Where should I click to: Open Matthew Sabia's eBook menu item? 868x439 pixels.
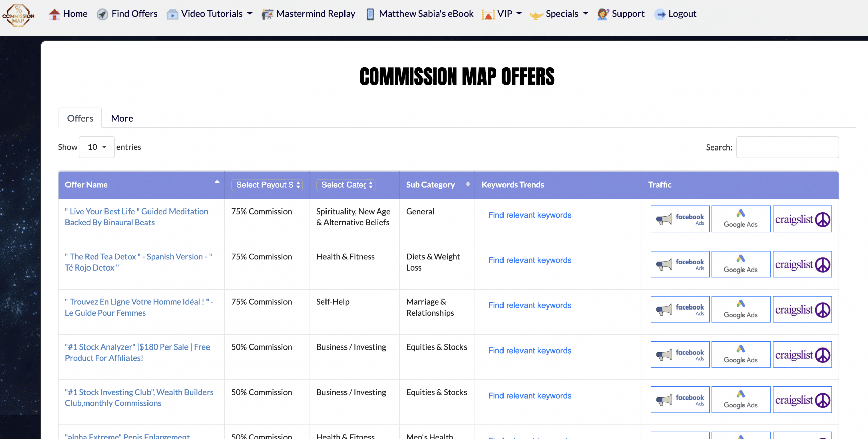426,14
